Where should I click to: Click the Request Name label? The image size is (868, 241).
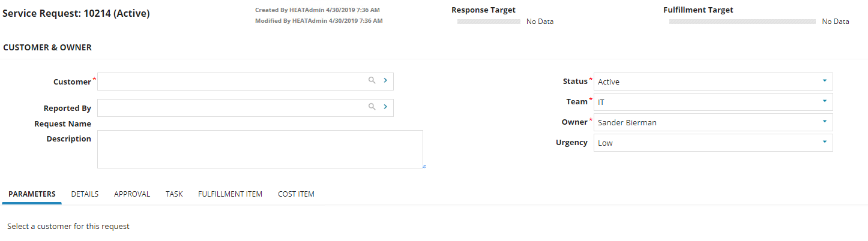[63, 124]
